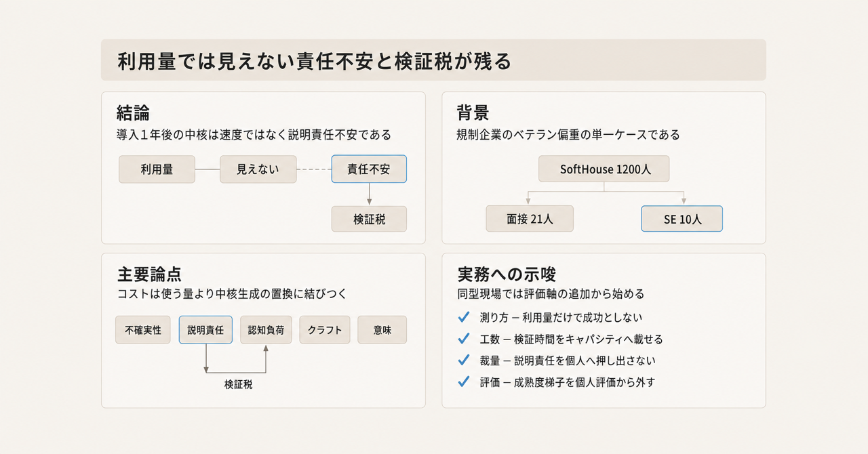
Task: Click the sentence 規制企業のベテラン偏重の単一ケースである
Action: pos(568,135)
